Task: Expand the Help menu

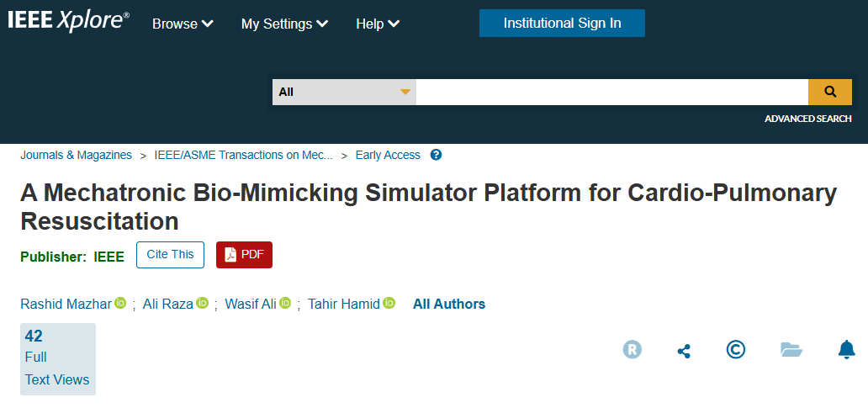Action: coord(377,24)
